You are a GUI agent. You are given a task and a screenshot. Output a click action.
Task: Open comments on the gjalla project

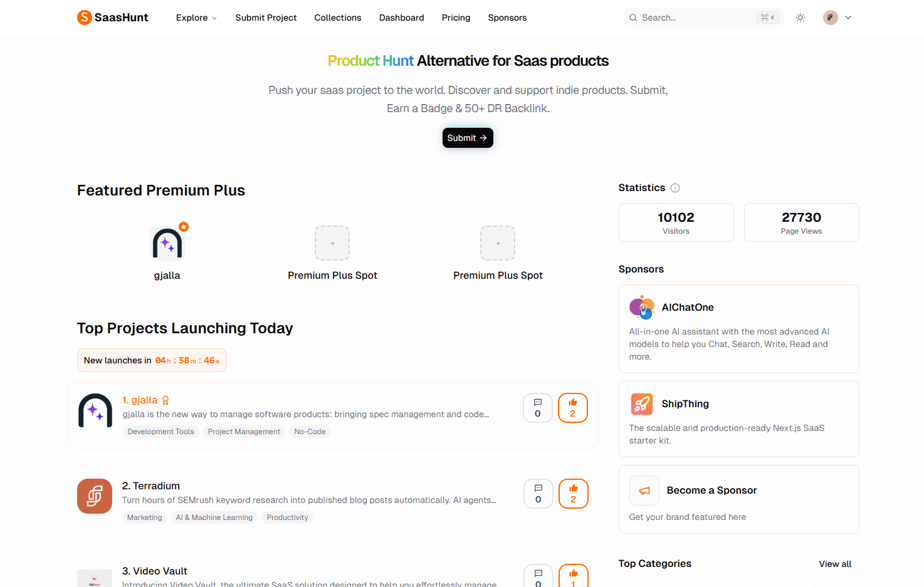coord(538,408)
